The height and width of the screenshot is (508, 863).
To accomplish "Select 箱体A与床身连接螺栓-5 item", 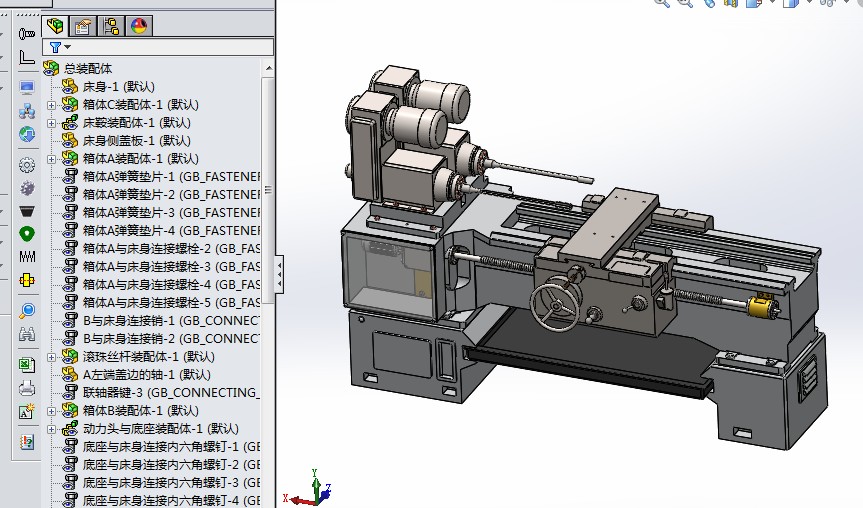I will click(x=171, y=303).
